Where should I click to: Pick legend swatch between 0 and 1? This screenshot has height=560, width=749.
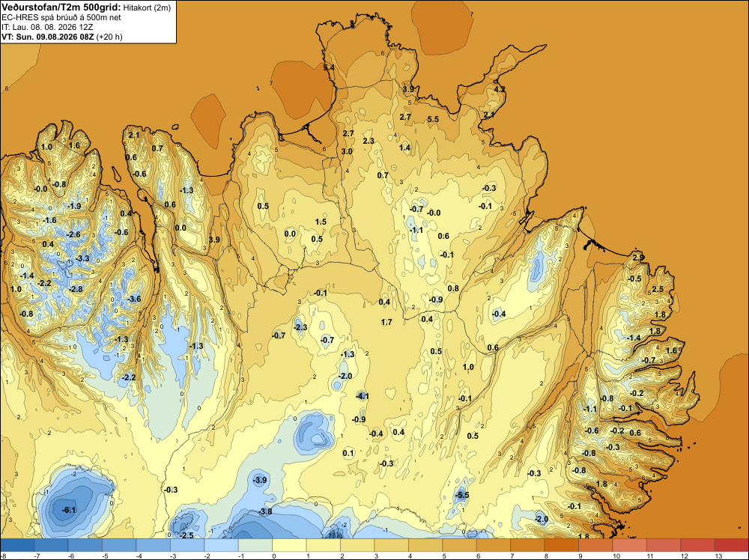pyautogui.click(x=289, y=545)
